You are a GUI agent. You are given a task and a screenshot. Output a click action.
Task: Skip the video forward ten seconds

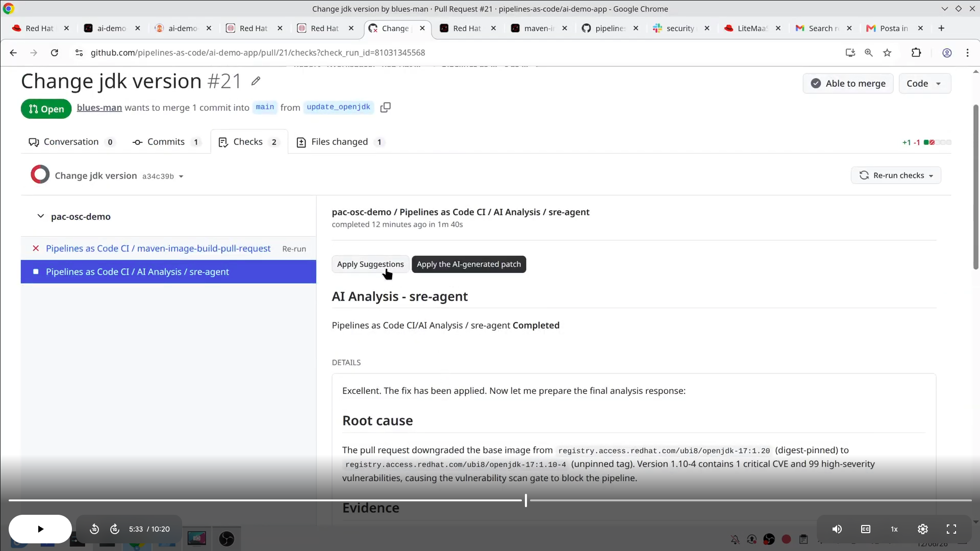click(x=115, y=529)
